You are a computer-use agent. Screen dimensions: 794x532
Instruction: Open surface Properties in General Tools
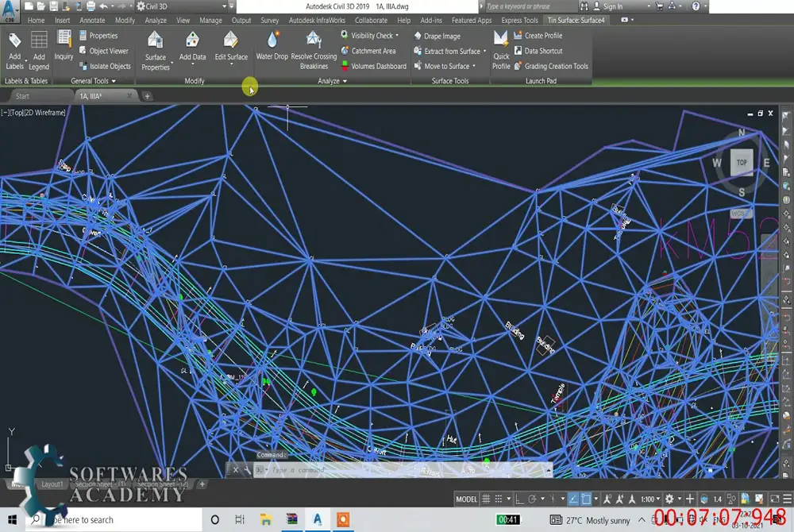pyautogui.click(x=98, y=36)
